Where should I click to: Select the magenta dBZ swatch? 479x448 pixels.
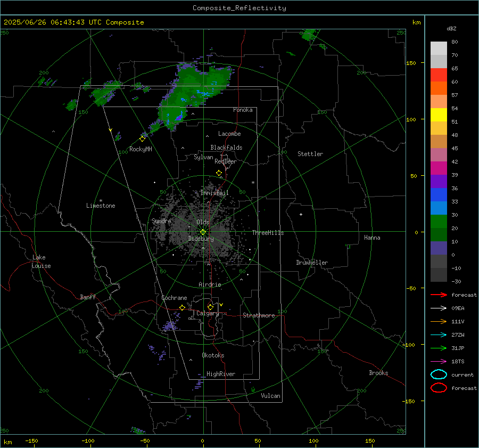(439, 168)
